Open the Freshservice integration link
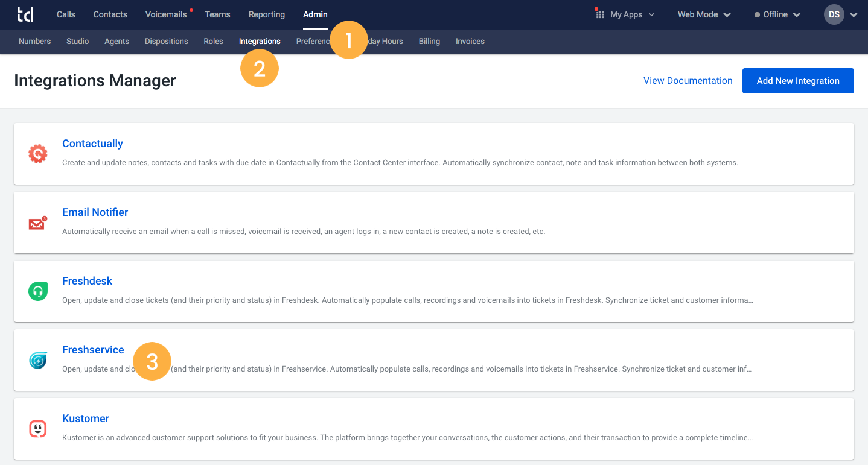The width and height of the screenshot is (868, 465). pos(93,350)
